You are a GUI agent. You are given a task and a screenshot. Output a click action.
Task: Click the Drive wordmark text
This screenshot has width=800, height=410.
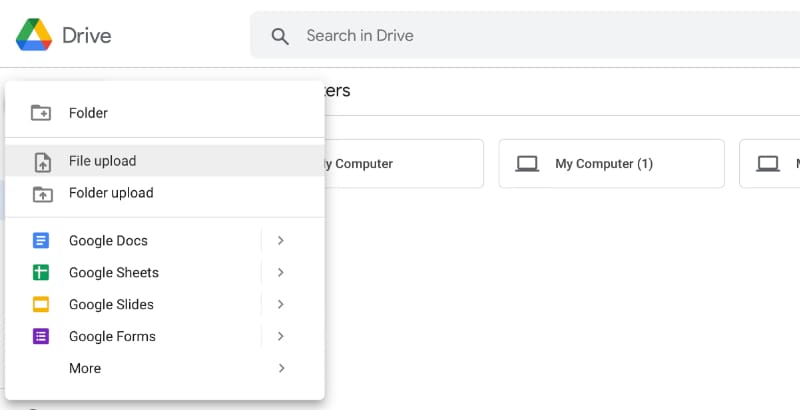(x=87, y=36)
